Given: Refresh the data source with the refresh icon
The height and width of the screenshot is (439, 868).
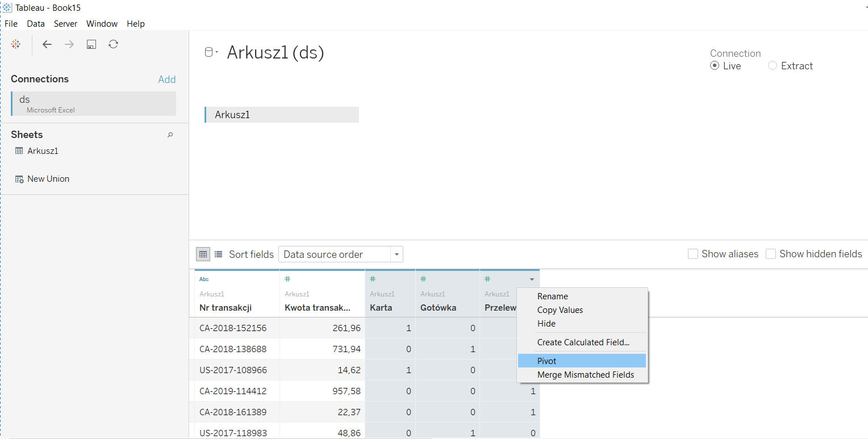Looking at the screenshot, I should 113,44.
